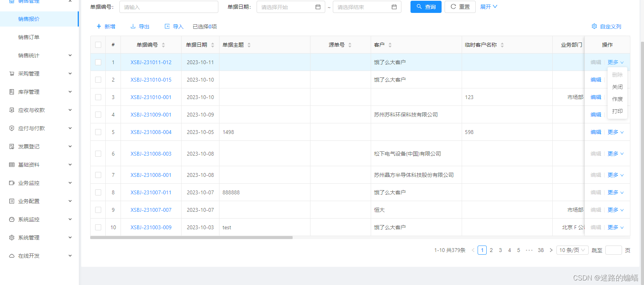Open 自定义列 column settings
Image resolution: width=644 pixels, height=285 pixels.
pos(606,27)
